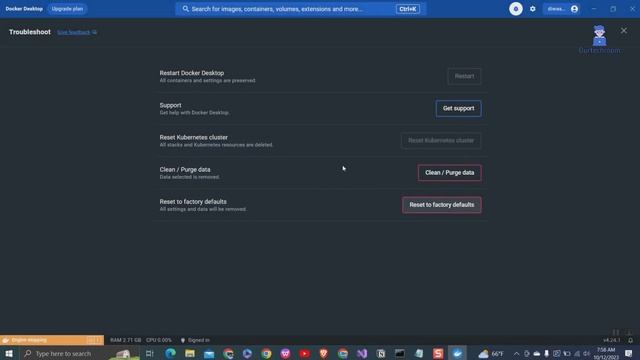This screenshot has height=360, width=640.
Task: Open Docker notifications bell in status bar
Action: click(x=631, y=340)
